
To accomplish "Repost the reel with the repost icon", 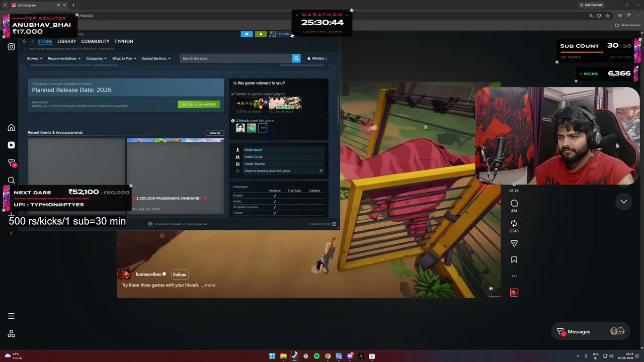I will coord(514,223).
